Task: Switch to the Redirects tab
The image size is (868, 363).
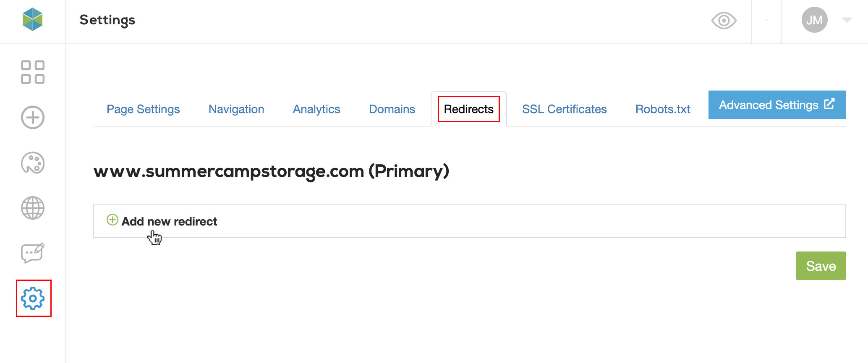Action: [468, 109]
